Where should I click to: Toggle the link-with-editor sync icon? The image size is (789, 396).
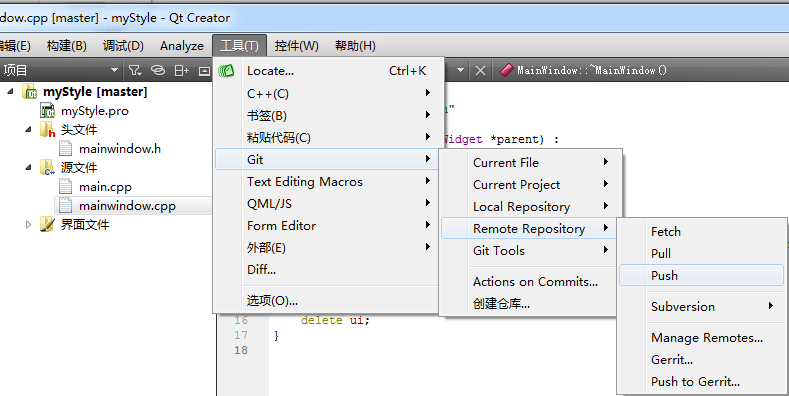point(158,70)
